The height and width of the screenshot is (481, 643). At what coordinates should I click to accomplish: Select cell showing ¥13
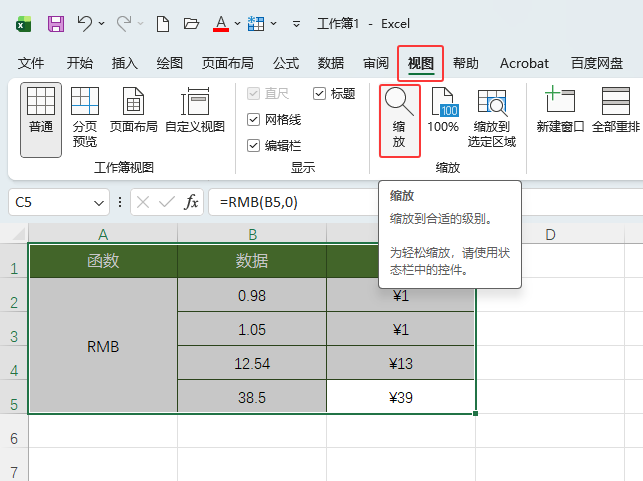click(401, 363)
